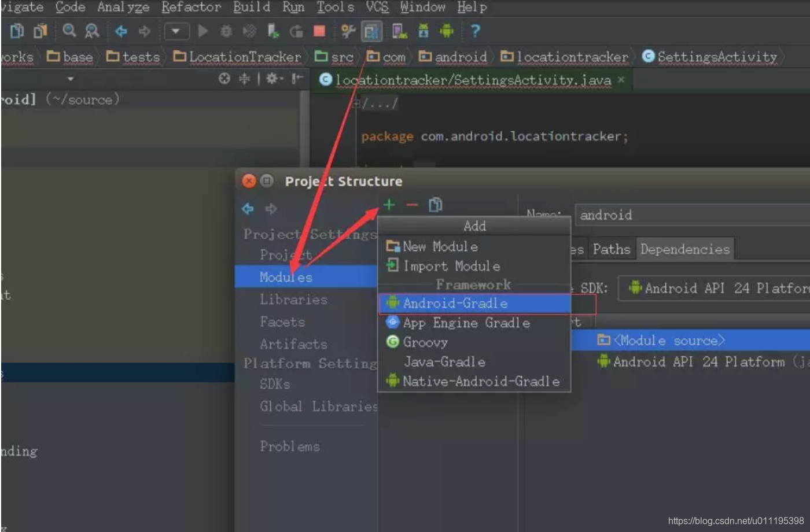
Task: Select Libraries in the Project Structure sidebar
Action: [x=293, y=300]
